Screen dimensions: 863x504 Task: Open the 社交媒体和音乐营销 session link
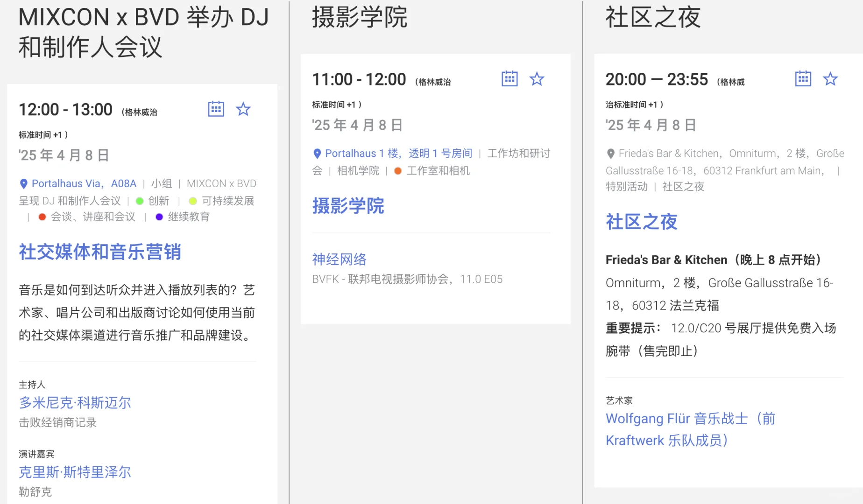point(99,252)
